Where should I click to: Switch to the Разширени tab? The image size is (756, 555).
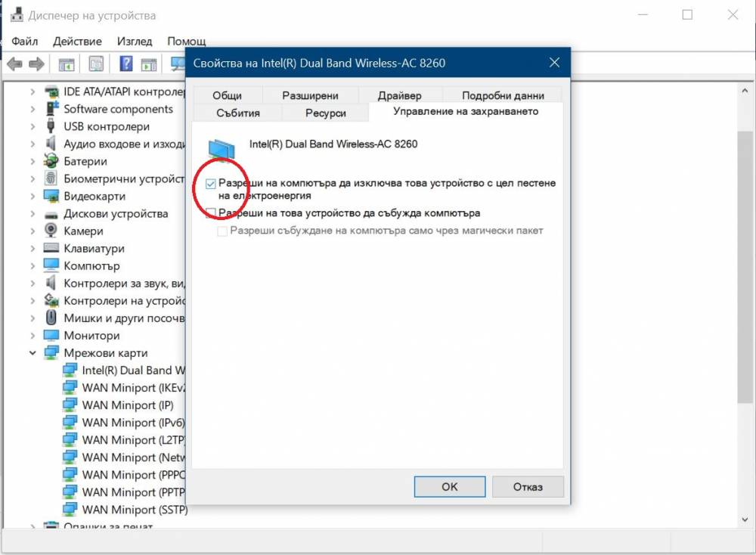[x=310, y=95]
